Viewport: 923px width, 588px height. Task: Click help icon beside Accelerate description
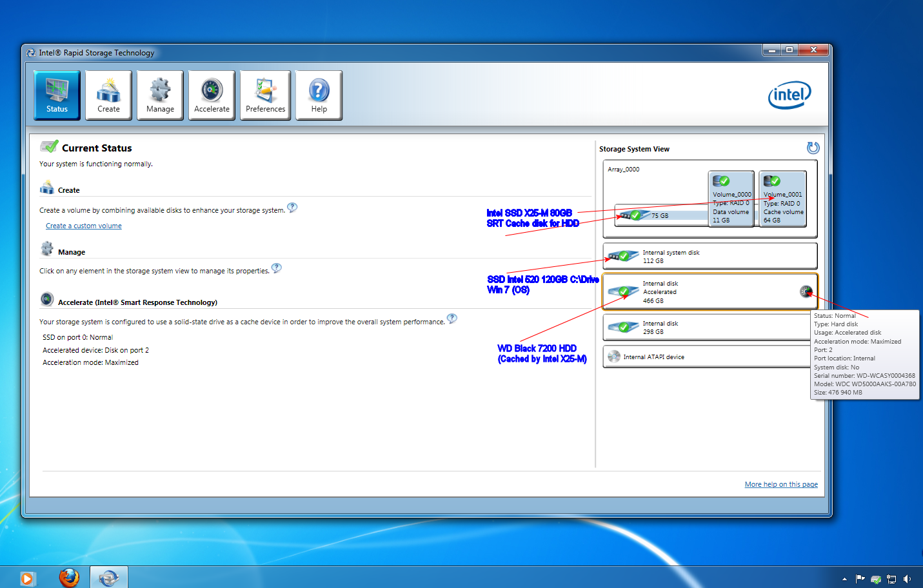(452, 318)
